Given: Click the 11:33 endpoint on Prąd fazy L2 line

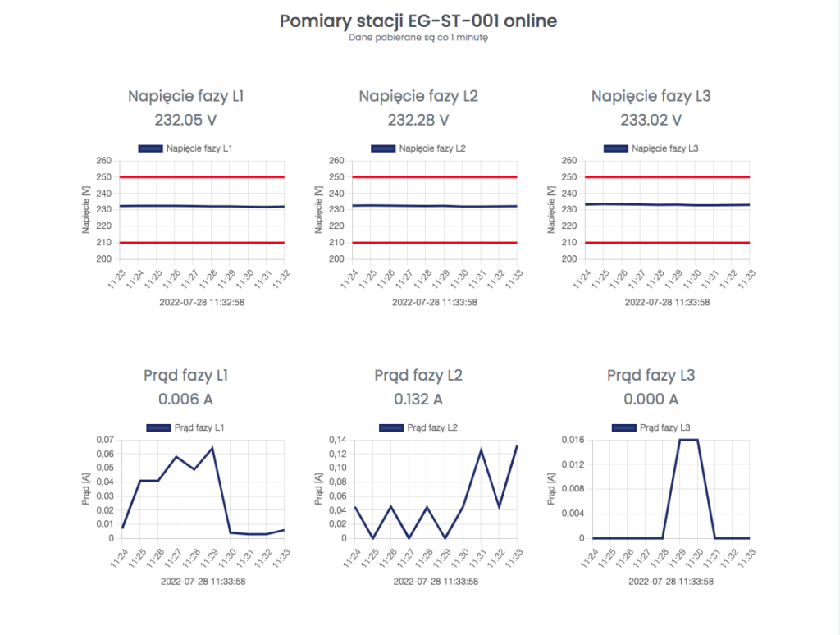Looking at the screenshot, I should point(517,445).
